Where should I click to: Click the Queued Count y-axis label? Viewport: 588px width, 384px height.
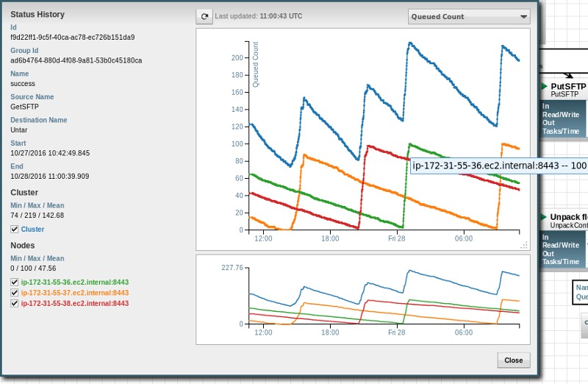(256, 65)
